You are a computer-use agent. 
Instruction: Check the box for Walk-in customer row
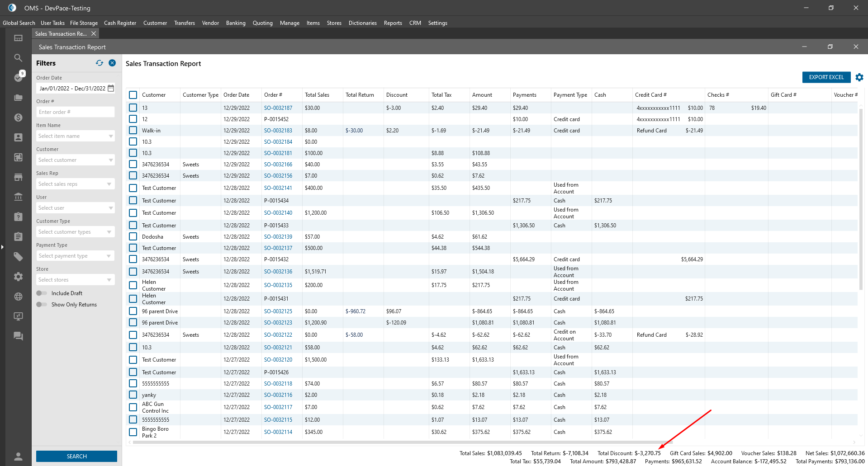point(133,131)
